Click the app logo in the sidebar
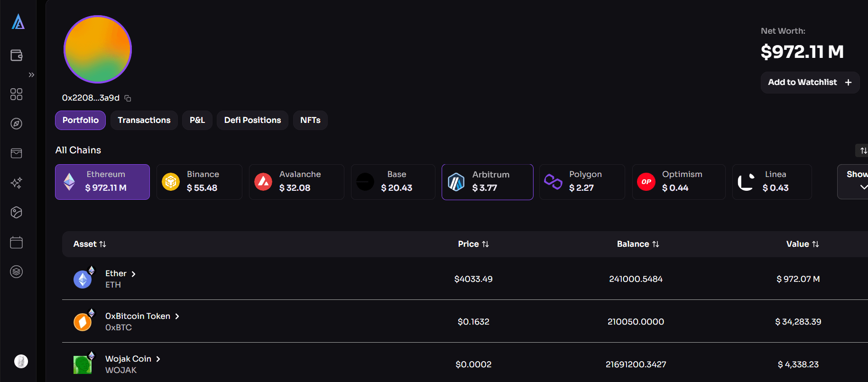Image resolution: width=868 pixels, height=382 pixels. (x=18, y=22)
